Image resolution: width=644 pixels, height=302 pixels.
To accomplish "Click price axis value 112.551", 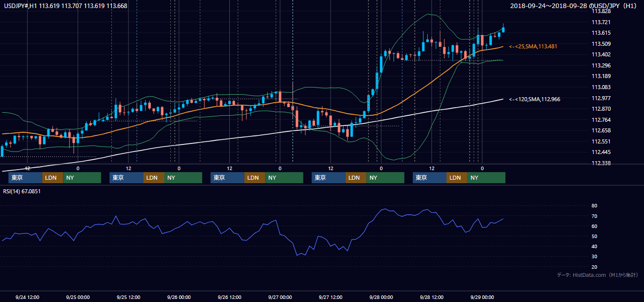I will (601, 141).
